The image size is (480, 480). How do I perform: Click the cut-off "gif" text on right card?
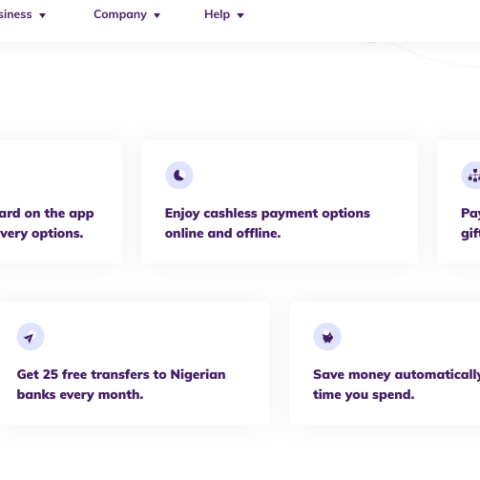coord(470,234)
